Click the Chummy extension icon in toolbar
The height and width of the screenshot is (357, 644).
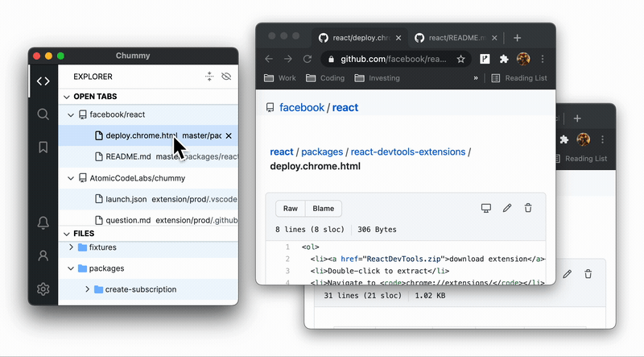[485, 59]
